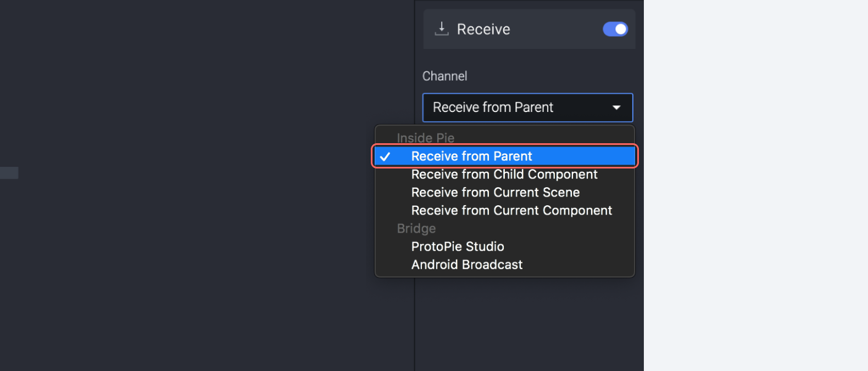Choose ProtoPie Studio under Bridge
Screen dimensions: 868x371
coord(457,246)
